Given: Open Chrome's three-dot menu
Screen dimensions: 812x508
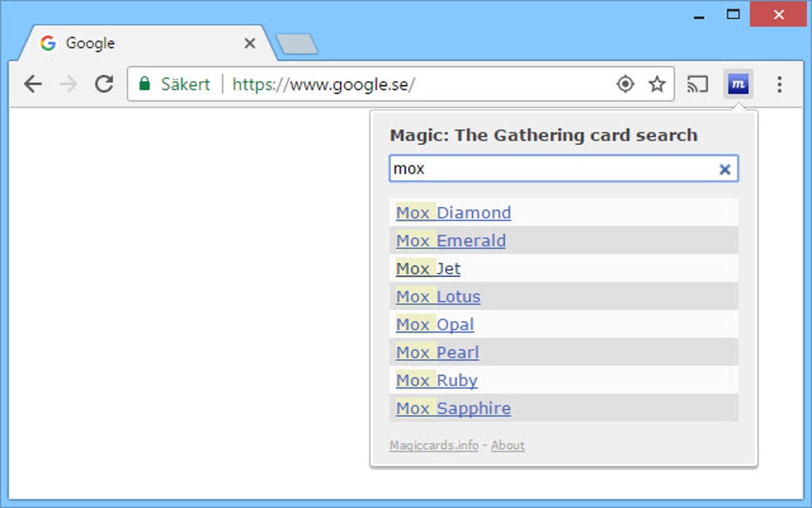Looking at the screenshot, I should click(x=779, y=84).
